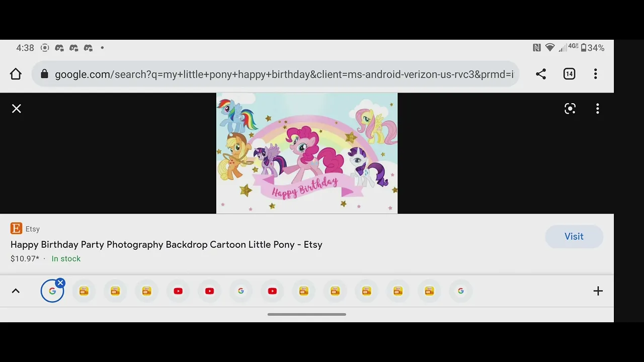
Task: Tap the screen recorder status icon
Action: pyautogui.click(x=45, y=48)
